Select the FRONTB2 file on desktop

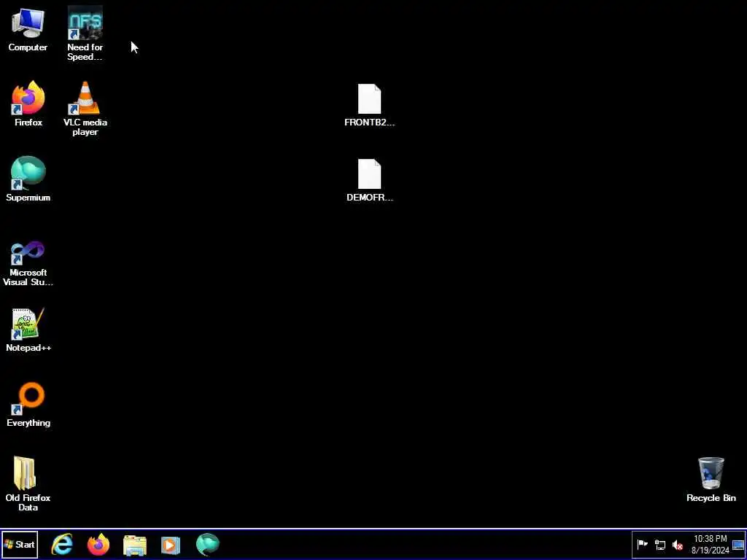pyautogui.click(x=369, y=105)
